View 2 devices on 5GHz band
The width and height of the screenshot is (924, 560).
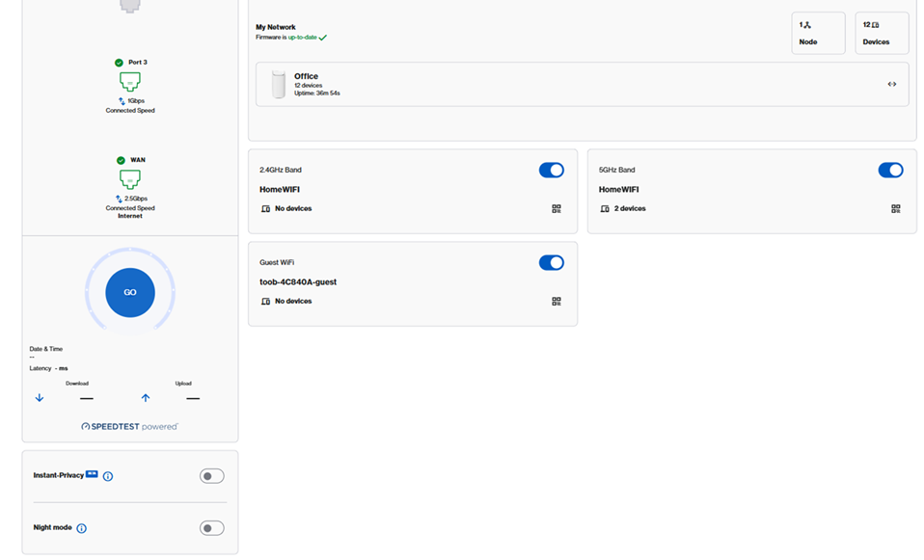(627, 208)
